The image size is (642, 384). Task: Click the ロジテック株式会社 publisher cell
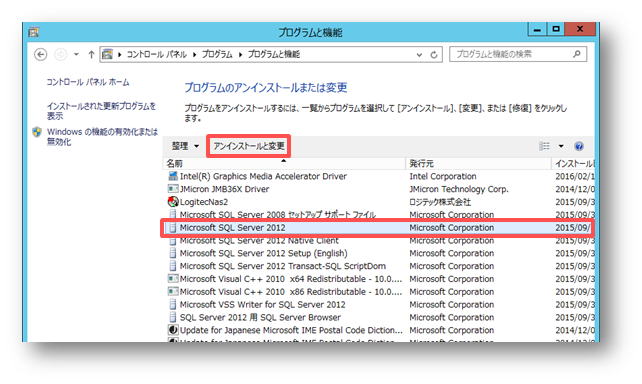point(440,202)
